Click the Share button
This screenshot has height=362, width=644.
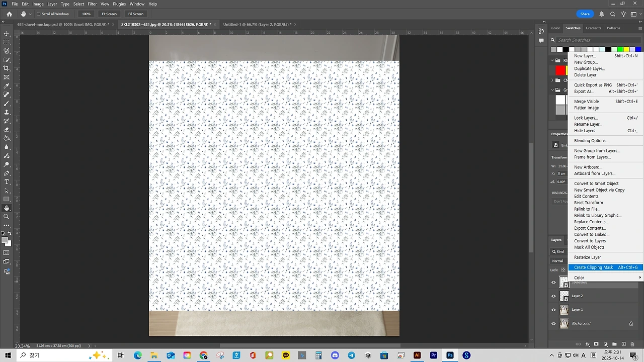point(585,14)
